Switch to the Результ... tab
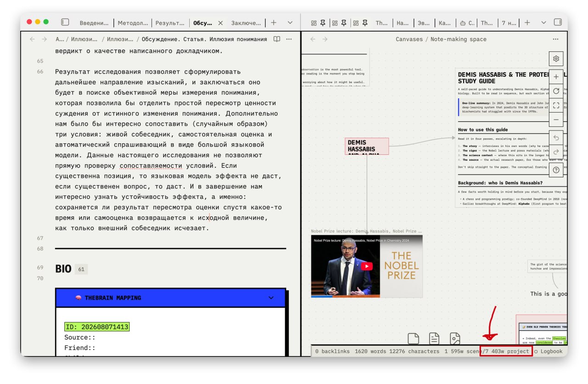588x384 pixels. [170, 23]
